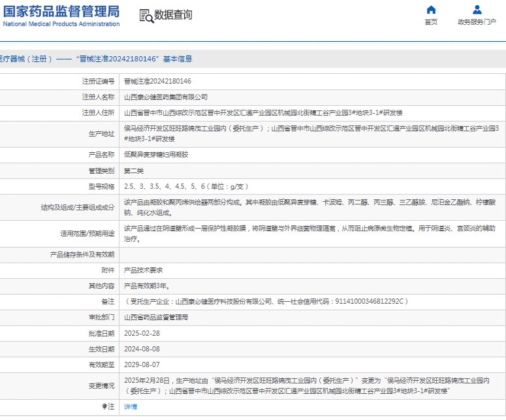Open the 详情 link

(x=131, y=407)
